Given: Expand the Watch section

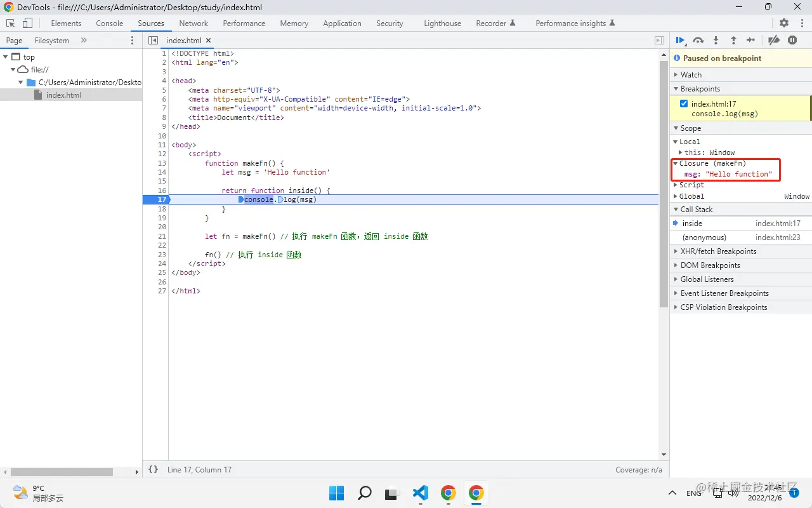Looking at the screenshot, I should click(x=691, y=75).
